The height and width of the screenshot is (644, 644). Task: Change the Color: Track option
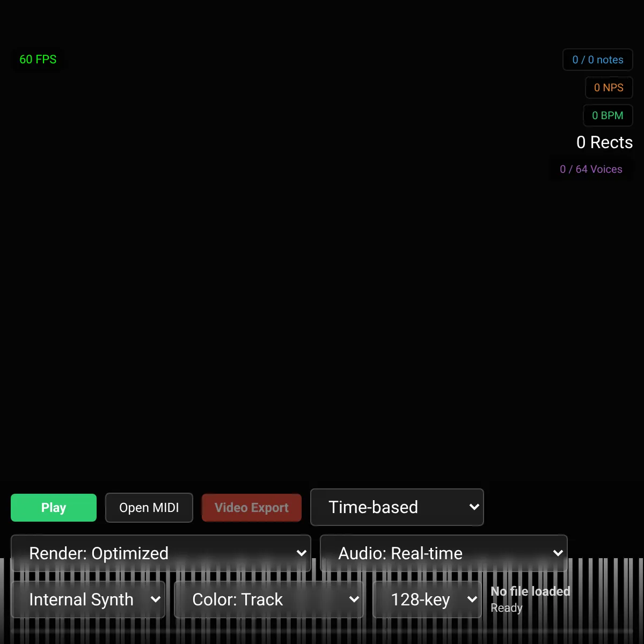pos(268,599)
